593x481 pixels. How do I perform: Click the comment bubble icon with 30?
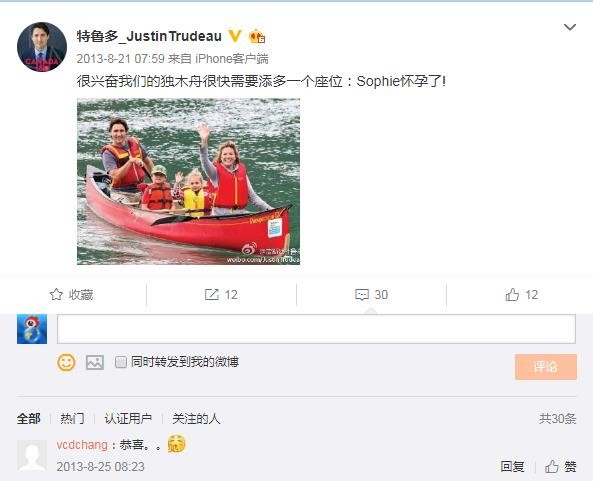click(362, 295)
